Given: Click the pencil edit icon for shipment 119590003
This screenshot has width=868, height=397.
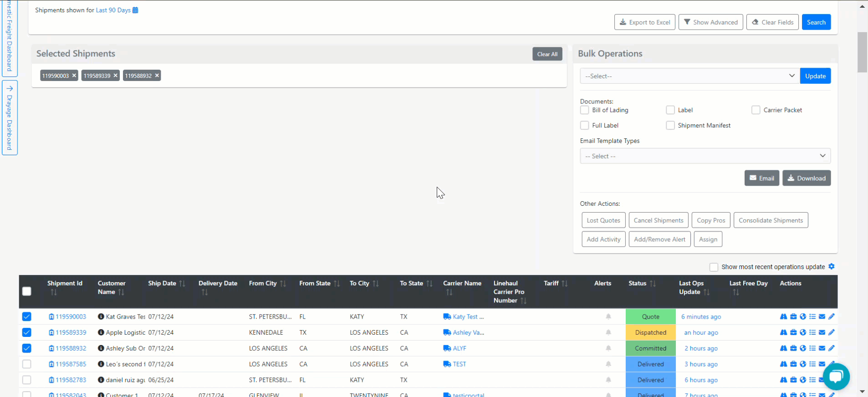Looking at the screenshot, I should point(831,316).
